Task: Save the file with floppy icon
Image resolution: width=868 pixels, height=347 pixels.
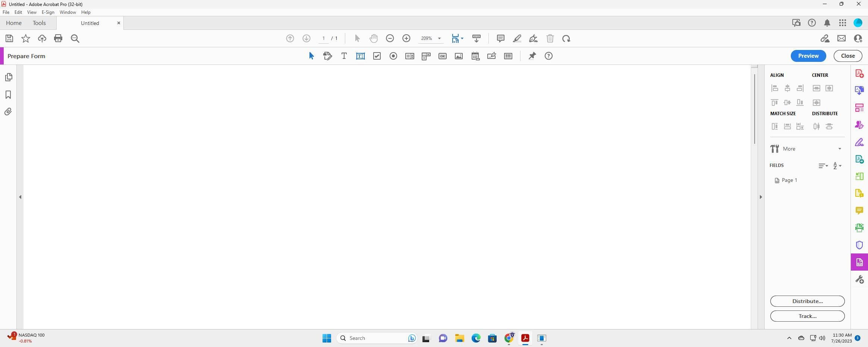Action: tap(9, 38)
